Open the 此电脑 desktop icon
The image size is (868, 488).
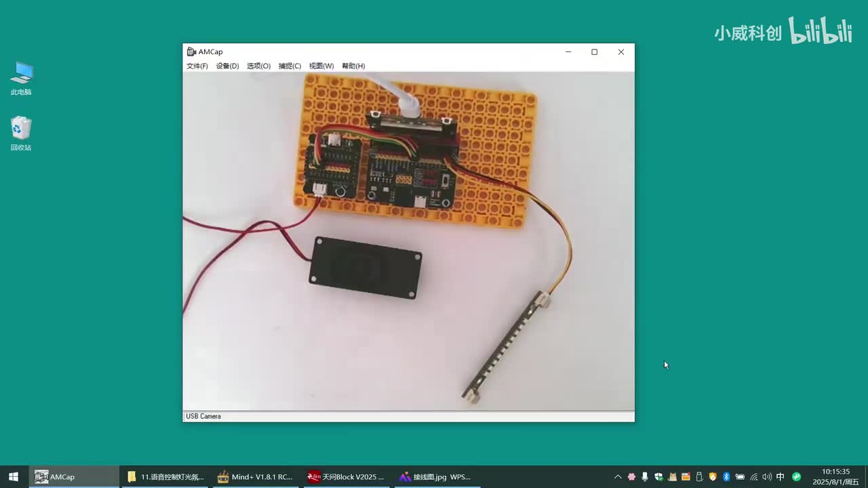(21, 79)
